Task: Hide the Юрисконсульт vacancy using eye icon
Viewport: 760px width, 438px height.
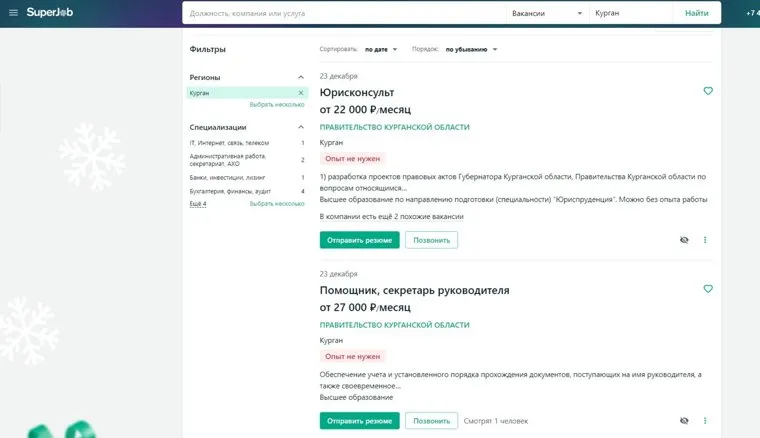Action: [684, 240]
